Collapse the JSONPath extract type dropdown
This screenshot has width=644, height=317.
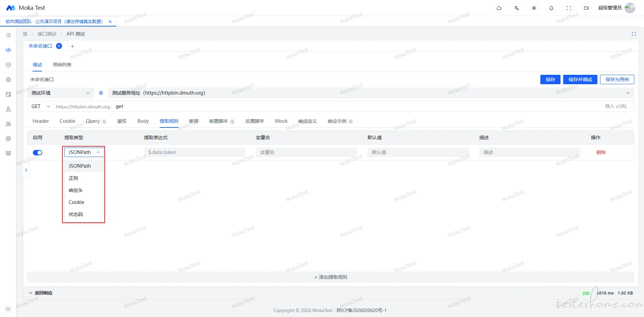(85, 152)
